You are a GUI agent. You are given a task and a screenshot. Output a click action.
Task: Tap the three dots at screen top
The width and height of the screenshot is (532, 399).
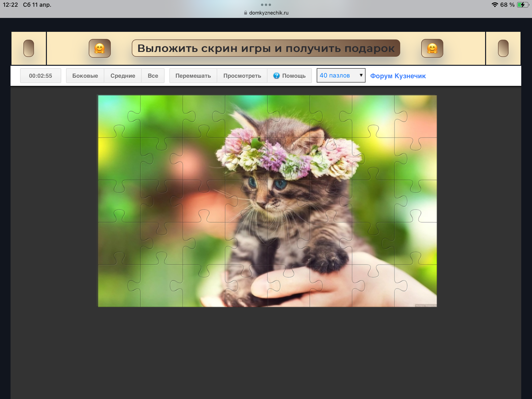tap(266, 5)
